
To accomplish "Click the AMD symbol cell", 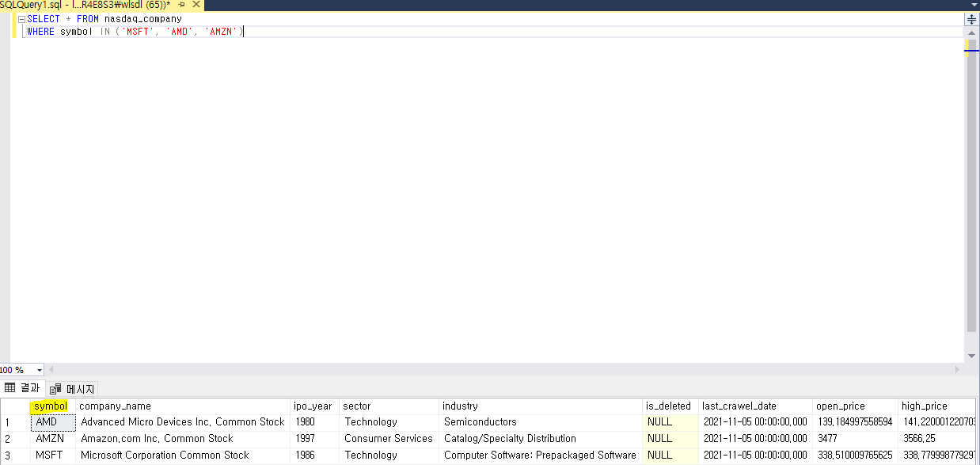I will point(52,422).
